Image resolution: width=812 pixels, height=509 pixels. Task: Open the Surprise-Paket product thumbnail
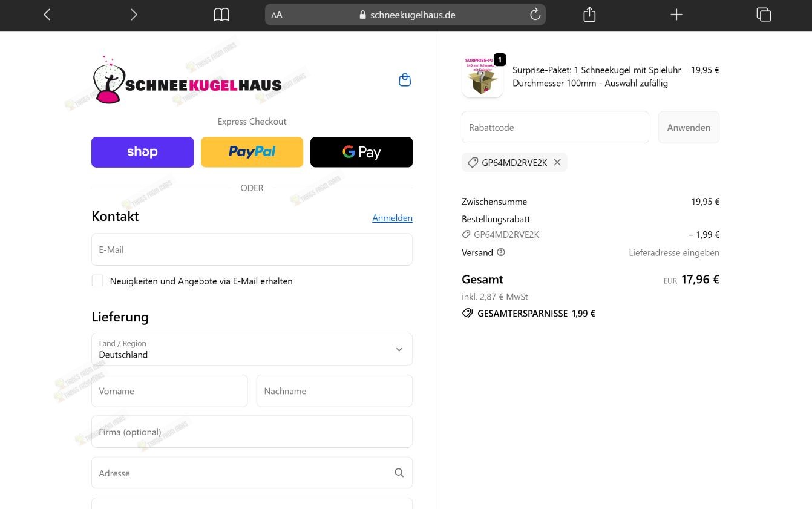coord(482,77)
